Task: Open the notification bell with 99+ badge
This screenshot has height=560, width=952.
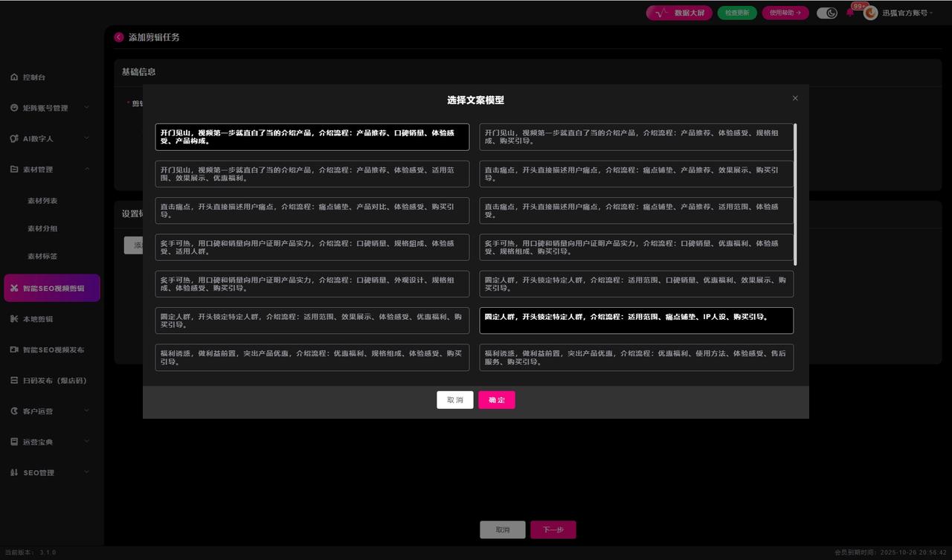Action: (850, 13)
